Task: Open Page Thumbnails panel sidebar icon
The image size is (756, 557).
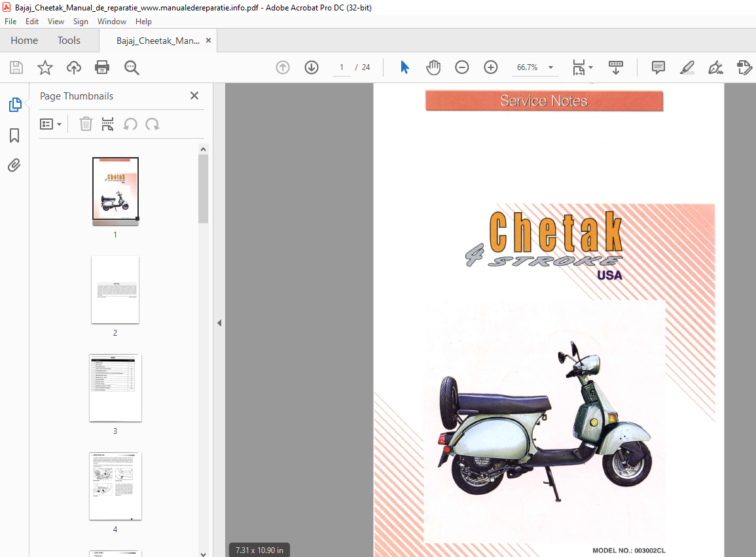Action: [x=15, y=105]
